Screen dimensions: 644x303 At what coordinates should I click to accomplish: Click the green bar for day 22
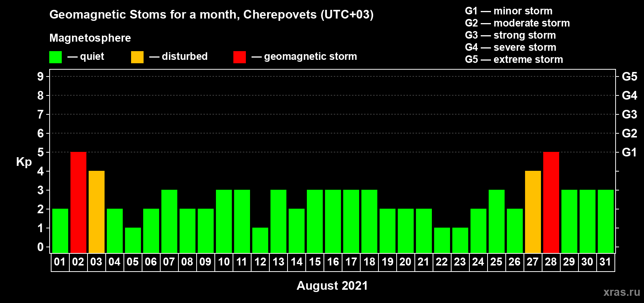[442, 240]
